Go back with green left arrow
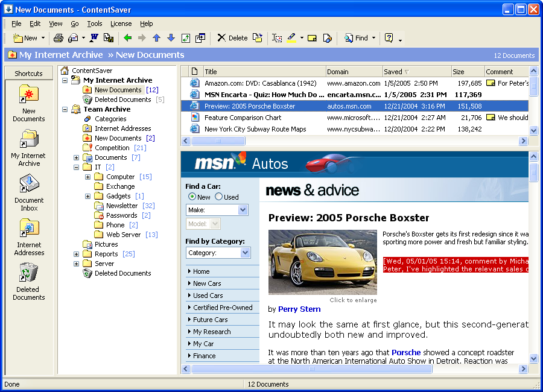The width and height of the screenshot is (543, 392). coord(128,38)
